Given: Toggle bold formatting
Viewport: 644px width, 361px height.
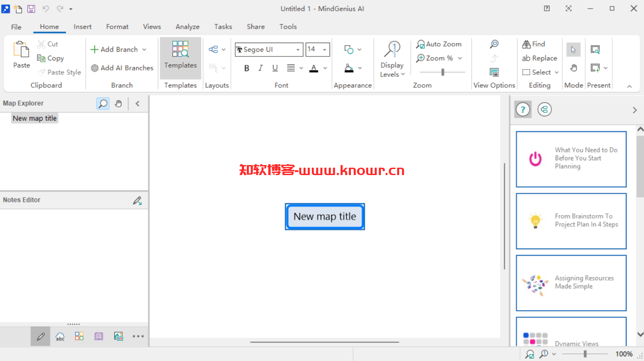Looking at the screenshot, I should pyautogui.click(x=247, y=68).
